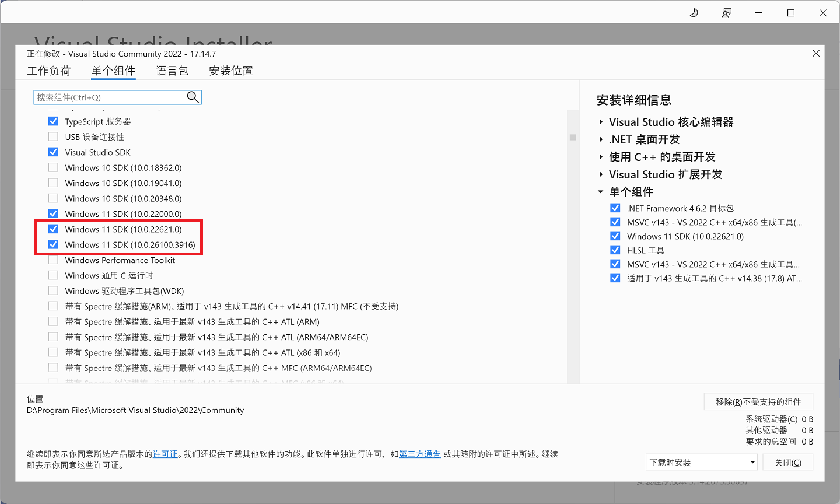Uncheck v143 C++ v14.38 (17.8) ATL in details

click(x=615, y=278)
